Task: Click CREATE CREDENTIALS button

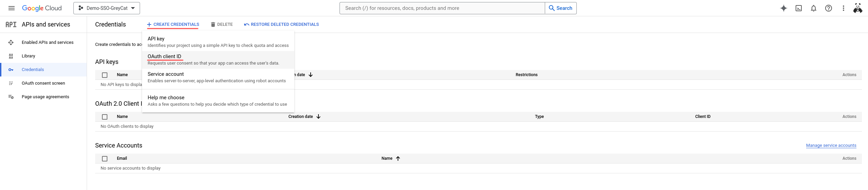Action: tap(173, 24)
